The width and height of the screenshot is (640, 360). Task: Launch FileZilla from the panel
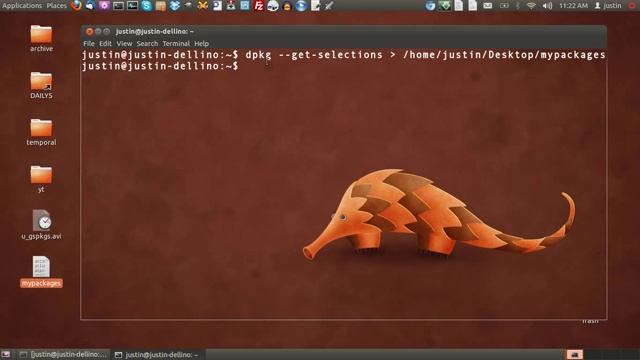[259, 6]
